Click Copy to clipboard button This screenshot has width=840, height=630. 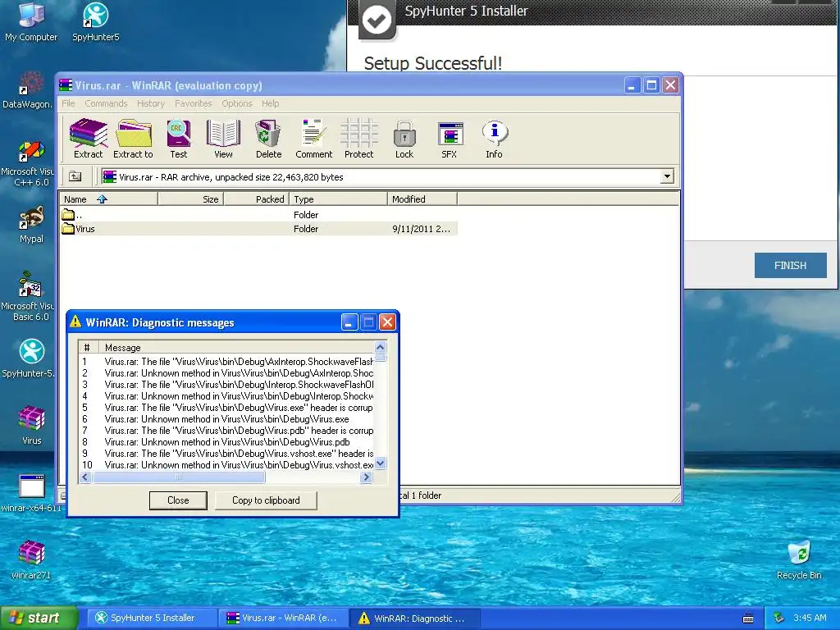266,500
